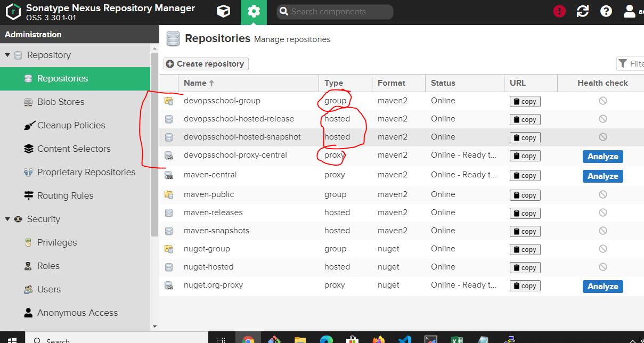This screenshot has width=644, height=343.
Task: Sort by the URL column header
Action: pos(531,83)
